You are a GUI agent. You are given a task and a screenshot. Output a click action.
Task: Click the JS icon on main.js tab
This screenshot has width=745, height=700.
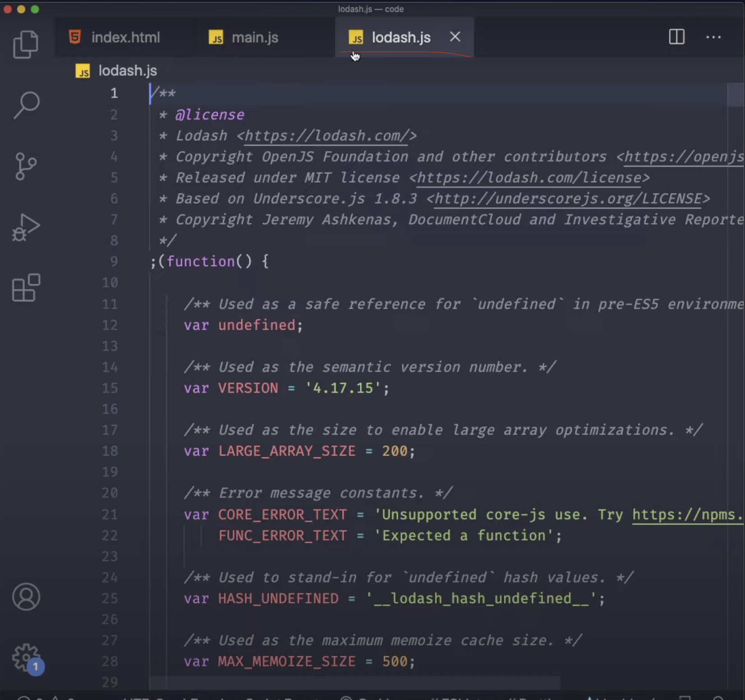coord(216,37)
